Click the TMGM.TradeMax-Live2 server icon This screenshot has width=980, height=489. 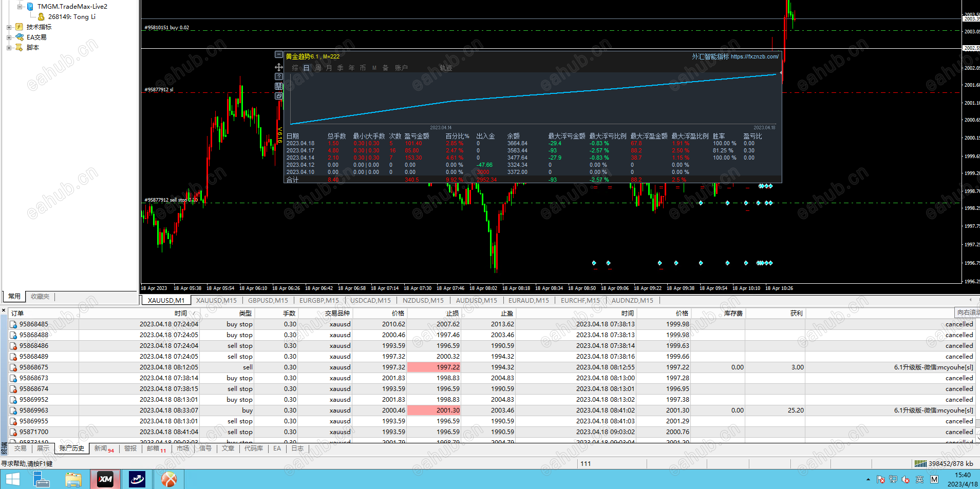coord(30,7)
